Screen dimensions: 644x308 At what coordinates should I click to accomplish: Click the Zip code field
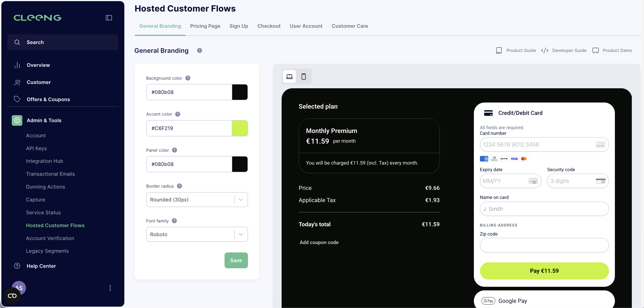(x=544, y=245)
